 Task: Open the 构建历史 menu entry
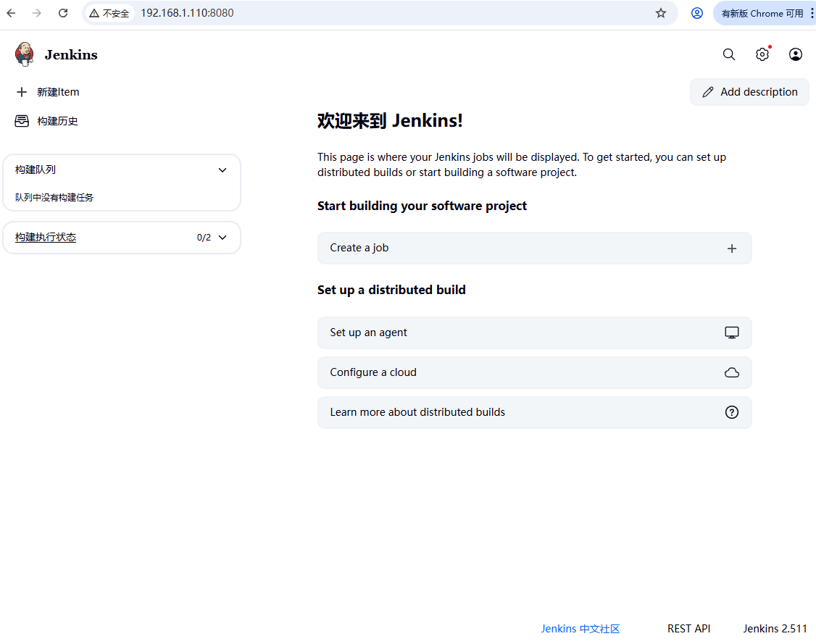click(46, 121)
